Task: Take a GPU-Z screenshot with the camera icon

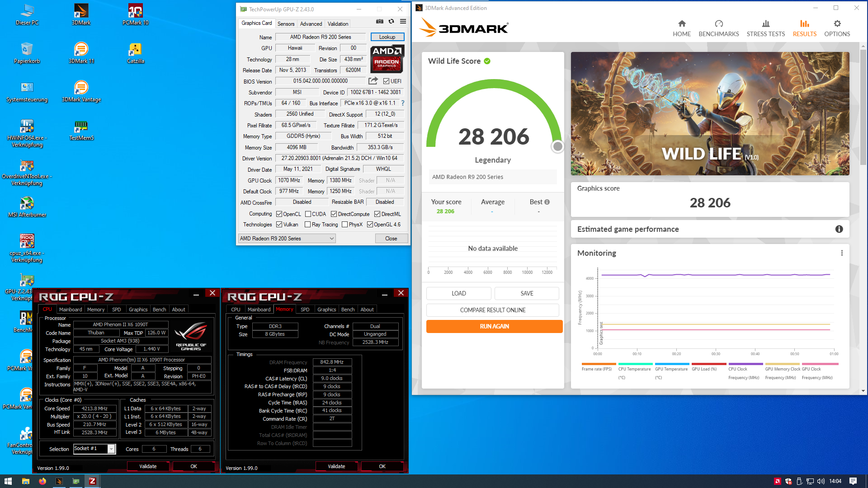Action: pyautogui.click(x=380, y=21)
